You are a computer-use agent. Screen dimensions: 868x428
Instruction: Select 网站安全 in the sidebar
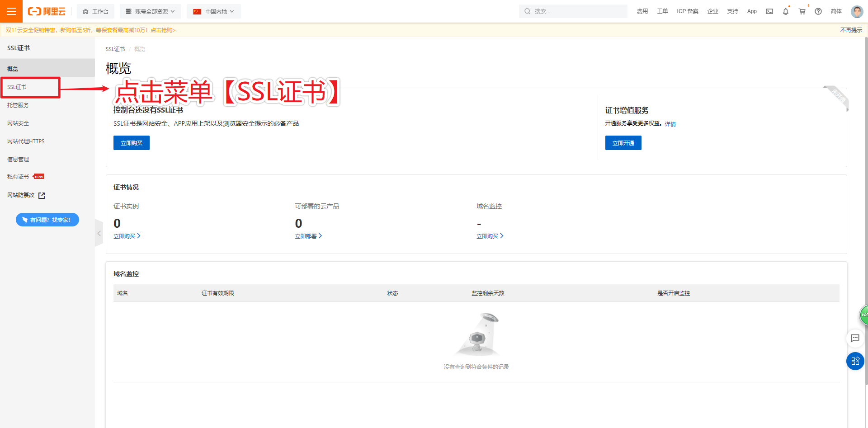point(47,123)
